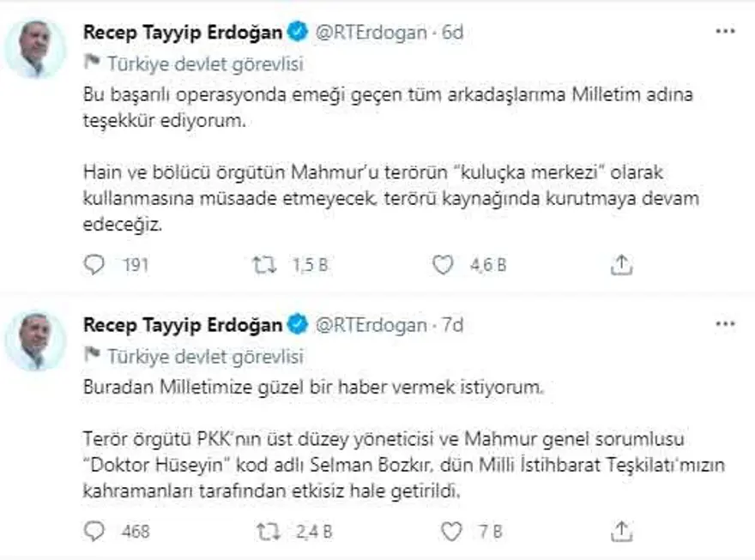This screenshot has width=755, height=560.
Task: Reply to the Selman Bozkır tweet
Action: pyautogui.click(x=94, y=532)
